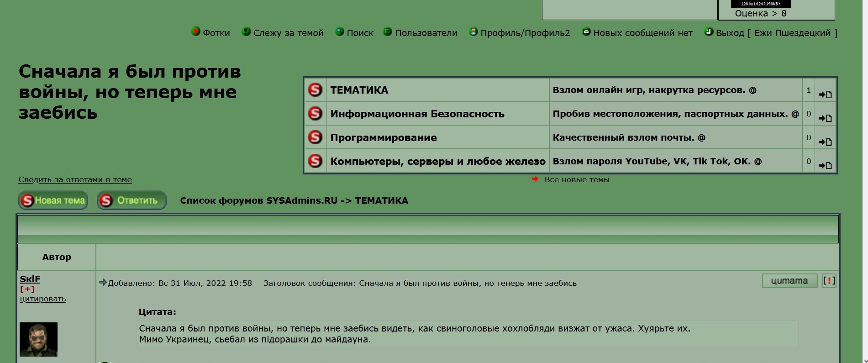Click the [+] under SkiF

pos(27,289)
